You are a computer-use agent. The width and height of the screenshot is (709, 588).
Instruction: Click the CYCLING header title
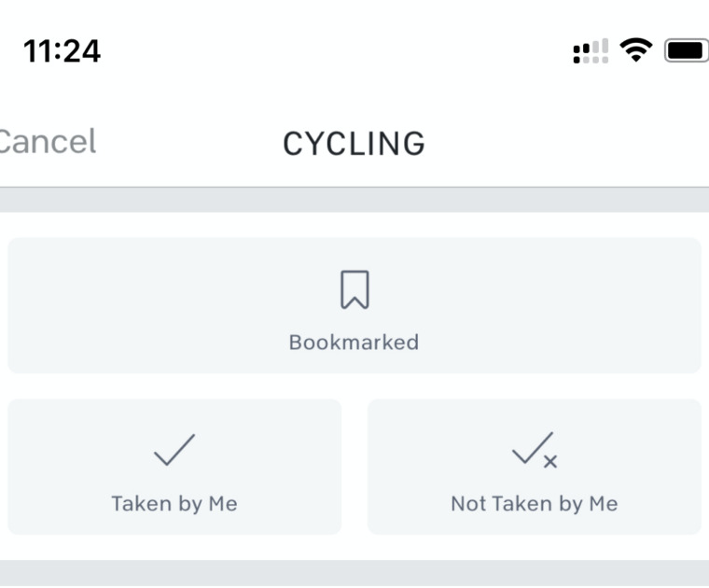(x=354, y=144)
